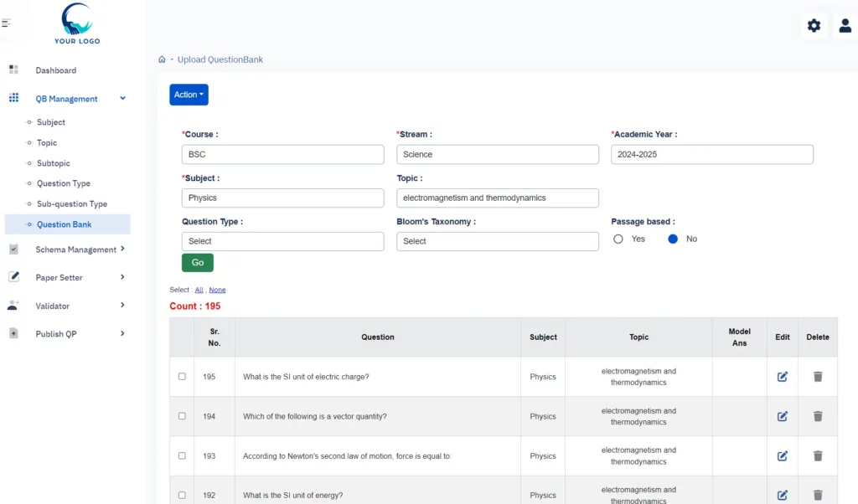Screen dimensions: 858x504
Task: Edit question 195 about electric charge
Action: (782, 377)
